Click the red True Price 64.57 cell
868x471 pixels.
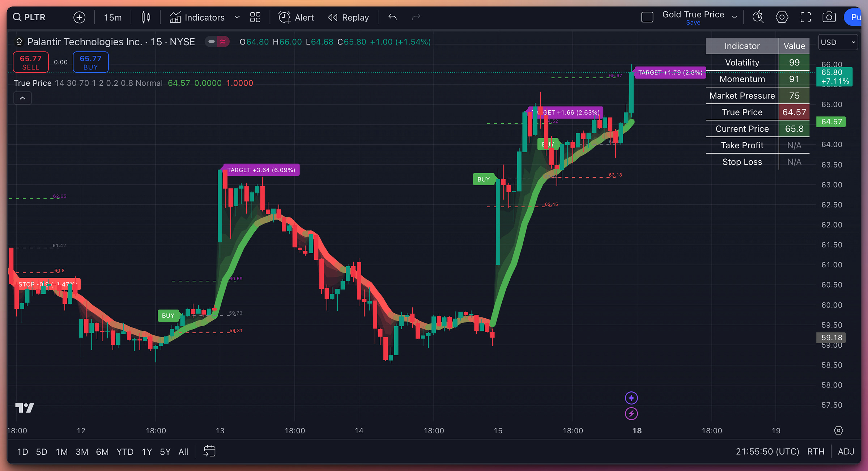click(x=794, y=112)
